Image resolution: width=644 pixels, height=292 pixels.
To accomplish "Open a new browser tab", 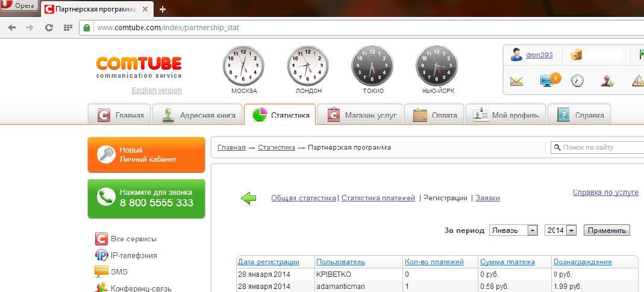I will coord(163,9).
